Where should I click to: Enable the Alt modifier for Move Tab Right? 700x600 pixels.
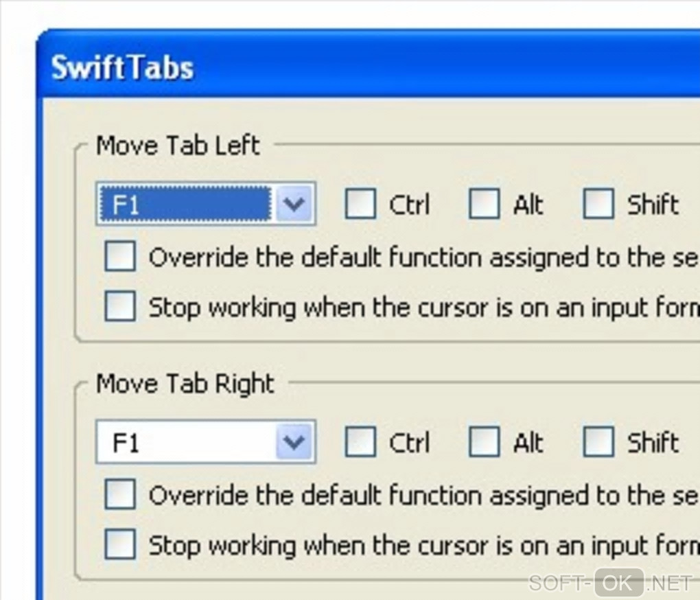tap(484, 442)
